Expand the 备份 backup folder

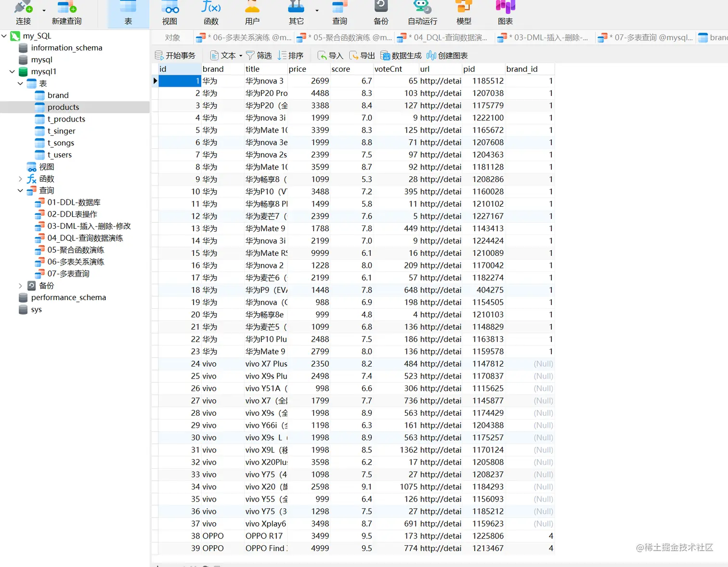20,286
